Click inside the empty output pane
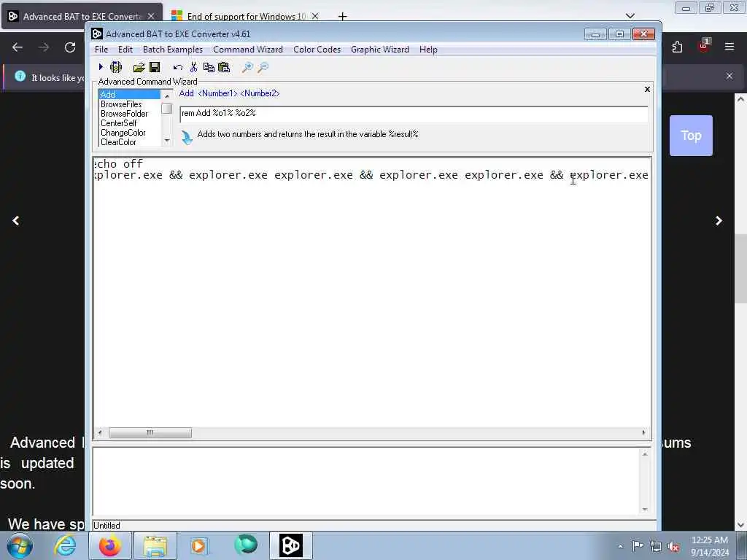The height and width of the screenshot is (560, 747). point(366,481)
